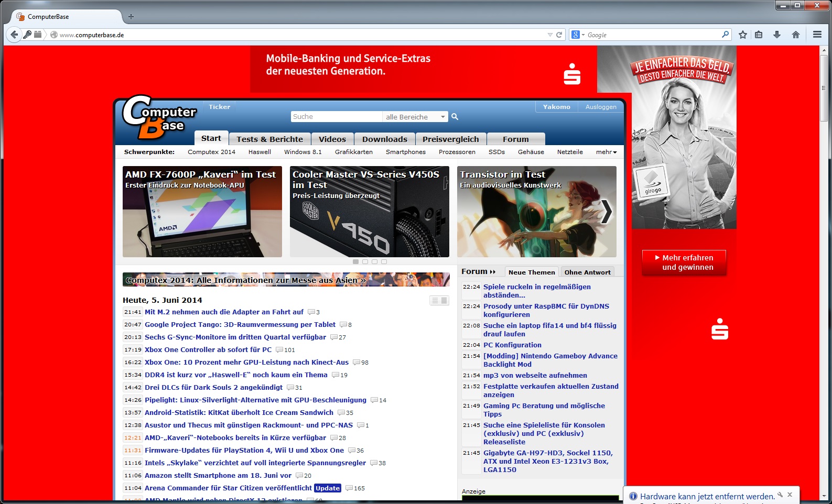
Task: Focus the Suche search field
Action: (x=337, y=117)
